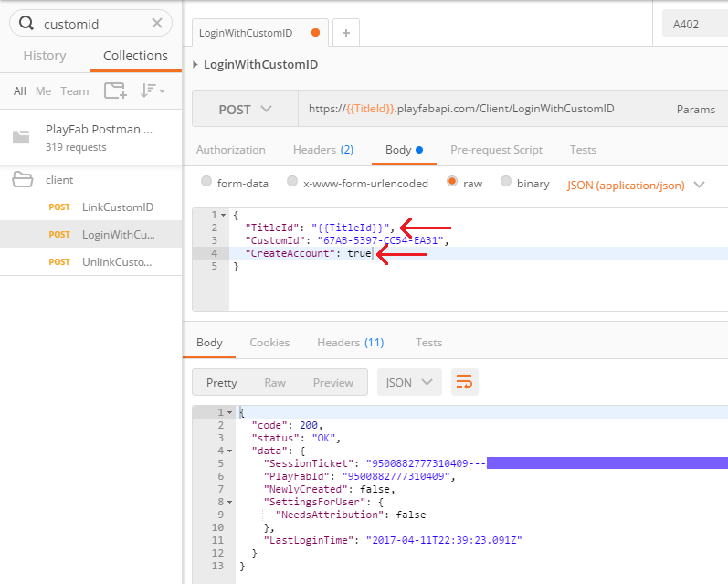This screenshot has width=728, height=584.
Task: Select the raw body radio button
Action: (452, 181)
